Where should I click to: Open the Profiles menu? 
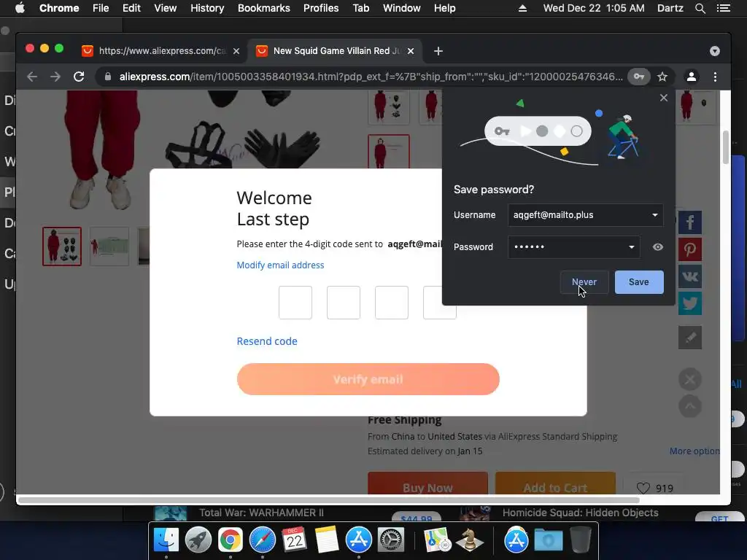point(321,8)
